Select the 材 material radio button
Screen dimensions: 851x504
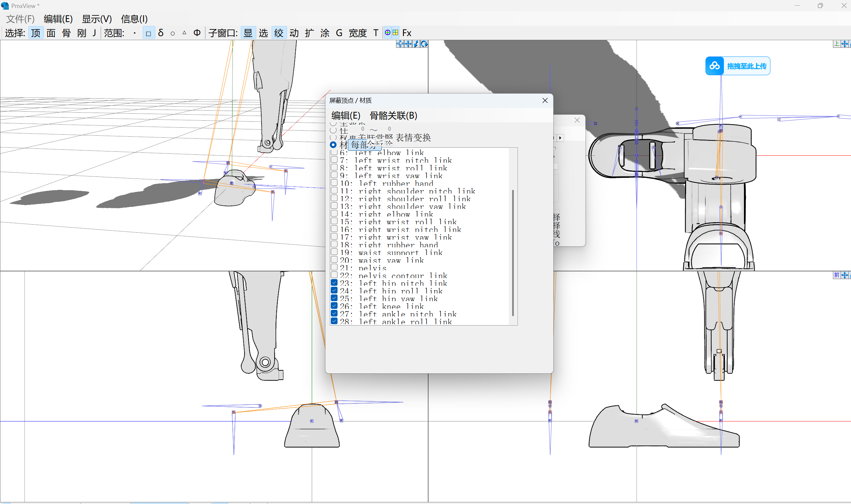click(333, 145)
